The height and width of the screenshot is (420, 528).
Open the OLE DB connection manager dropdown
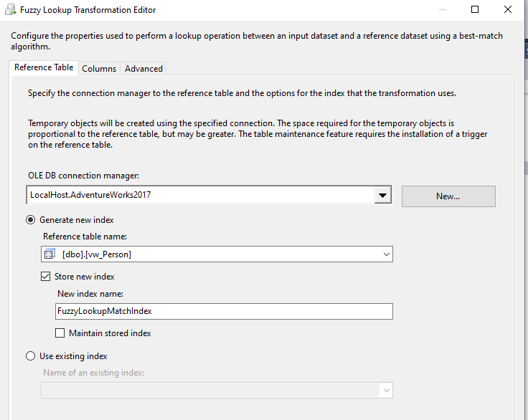tap(383, 195)
